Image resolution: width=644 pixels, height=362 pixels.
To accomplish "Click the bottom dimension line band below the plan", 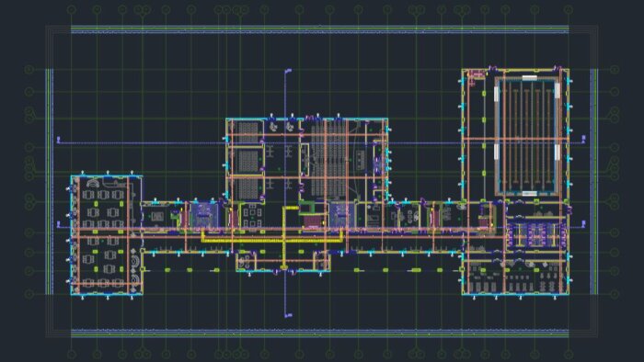I will tap(320, 334).
